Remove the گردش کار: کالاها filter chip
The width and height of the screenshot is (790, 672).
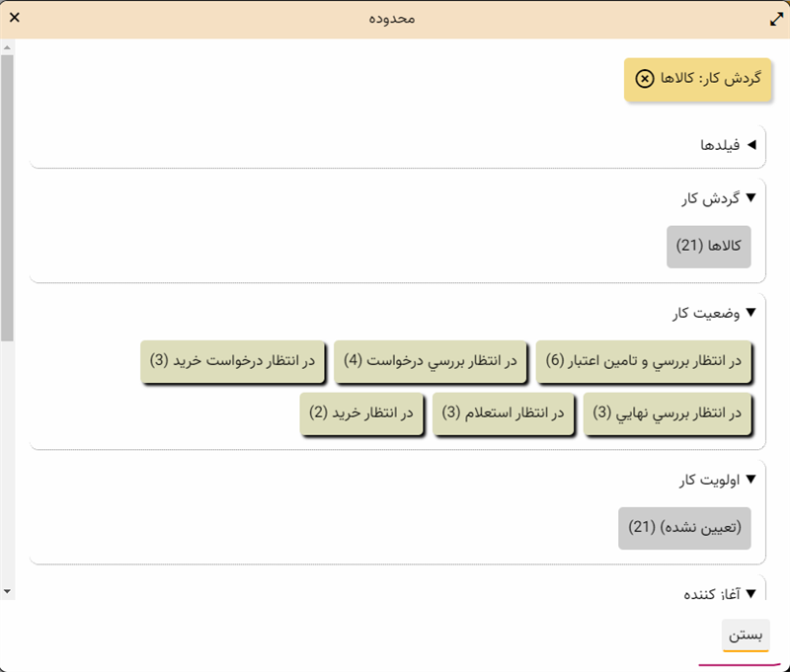644,79
